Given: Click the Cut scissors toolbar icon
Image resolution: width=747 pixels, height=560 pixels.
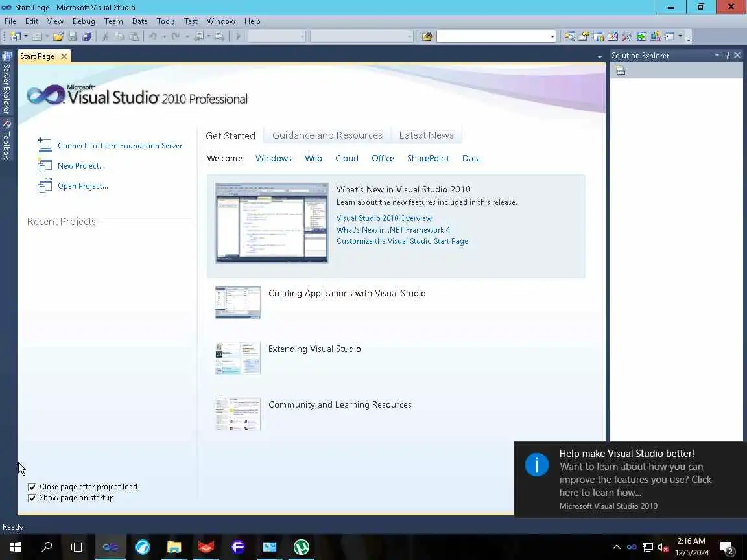Looking at the screenshot, I should 105,36.
